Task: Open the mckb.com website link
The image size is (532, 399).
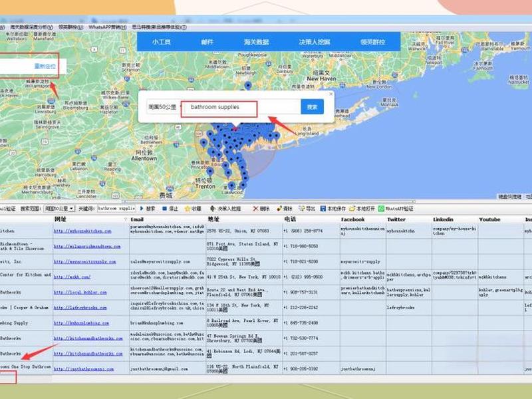Action: click(x=72, y=277)
